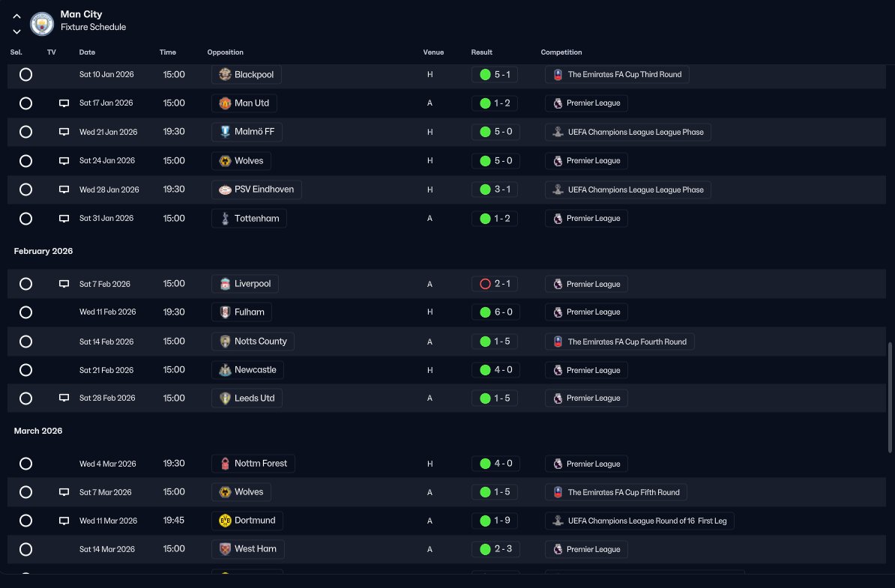Click the TV icon for Man Utd fixture
The image size is (895, 588).
pyautogui.click(x=64, y=103)
